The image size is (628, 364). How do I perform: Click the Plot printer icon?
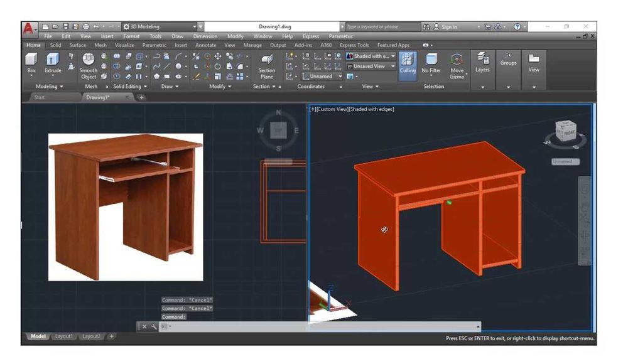pos(85,27)
